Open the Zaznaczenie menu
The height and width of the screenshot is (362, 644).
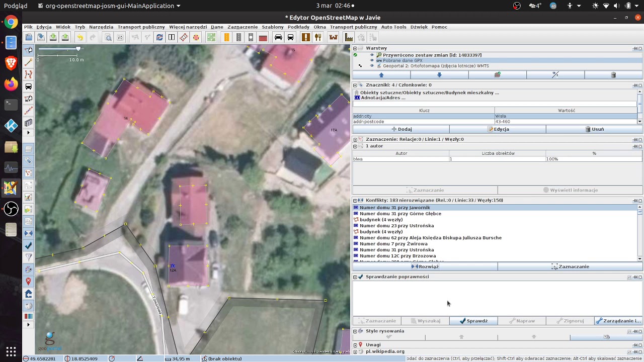[243, 27]
